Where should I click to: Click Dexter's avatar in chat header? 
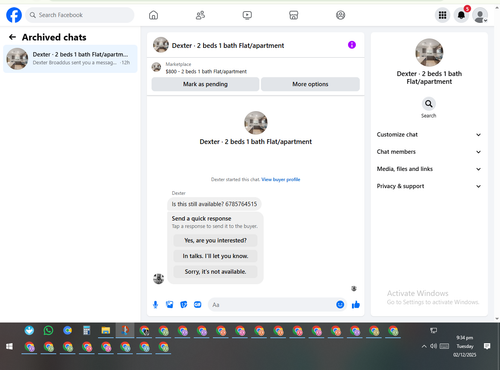[161, 45]
